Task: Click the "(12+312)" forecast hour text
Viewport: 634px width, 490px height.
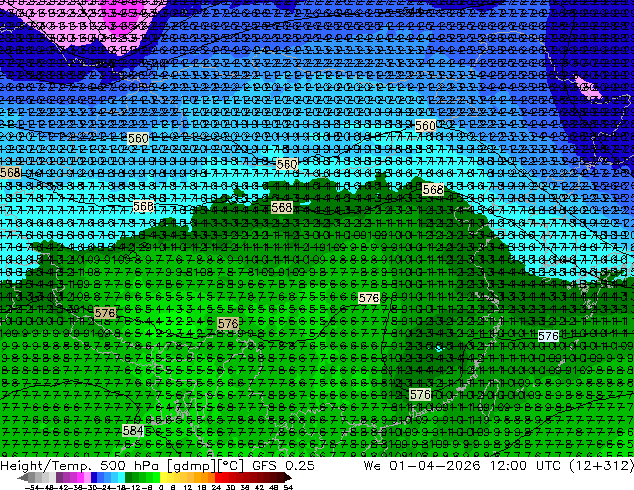Action: (x=601, y=466)
